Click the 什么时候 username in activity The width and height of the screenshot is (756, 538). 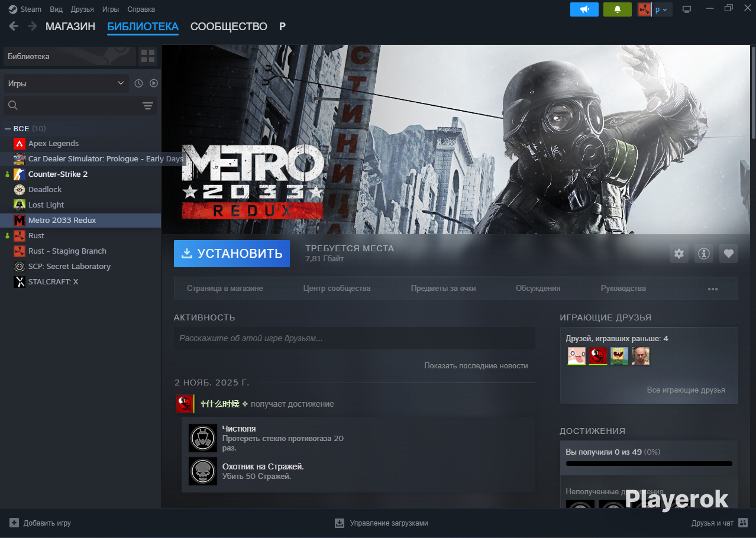point(224,404)
